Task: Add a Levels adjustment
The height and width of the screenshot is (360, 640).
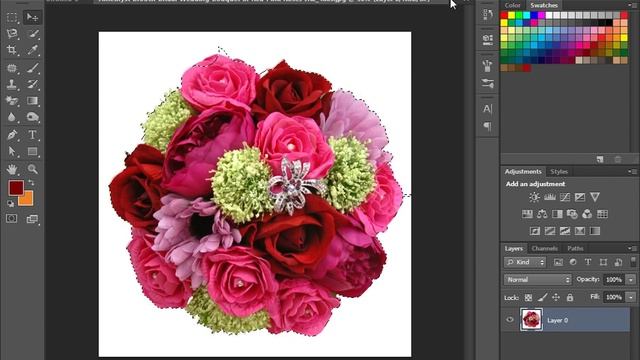Action: pyautogui.click(x=549, y=197)
